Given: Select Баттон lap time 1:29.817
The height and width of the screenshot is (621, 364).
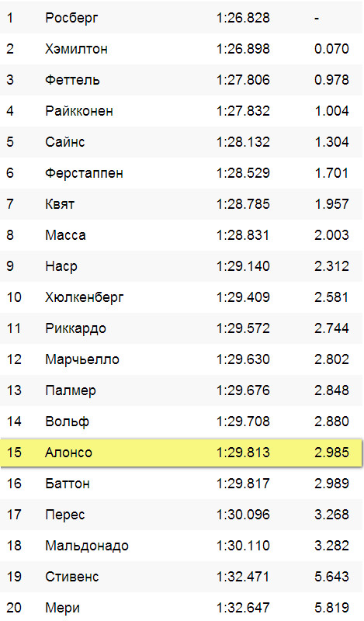Looking at the screenshot, I should [x=243, y=484].
